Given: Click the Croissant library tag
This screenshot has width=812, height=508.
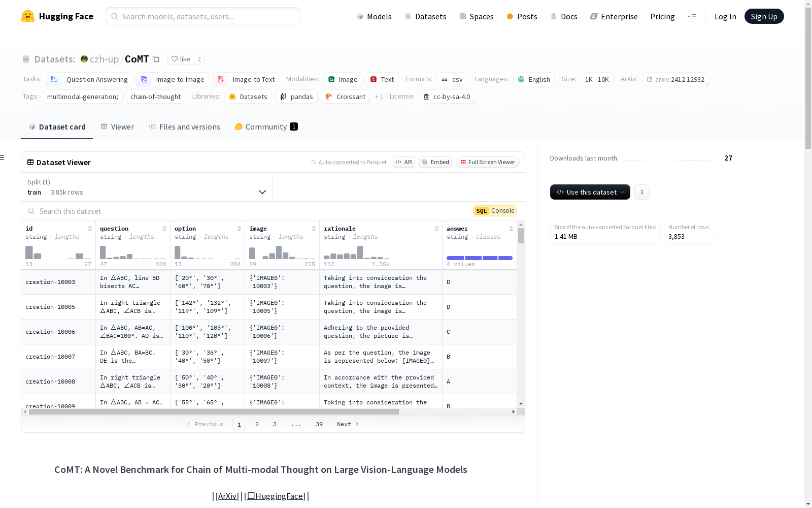Looking at the screenshot, I should click(x=346, y=97).
